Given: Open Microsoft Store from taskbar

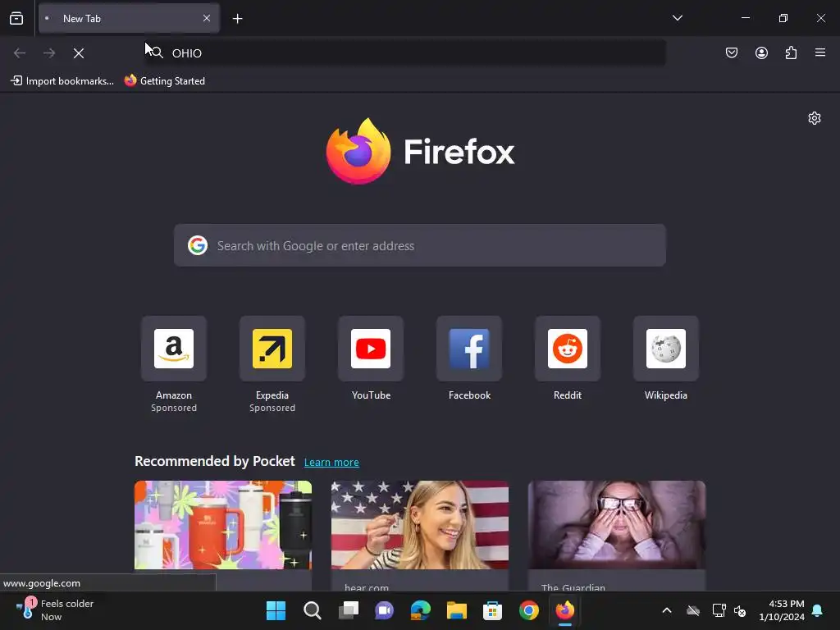Looking at the screenshot, I should (x=492, y=610).
